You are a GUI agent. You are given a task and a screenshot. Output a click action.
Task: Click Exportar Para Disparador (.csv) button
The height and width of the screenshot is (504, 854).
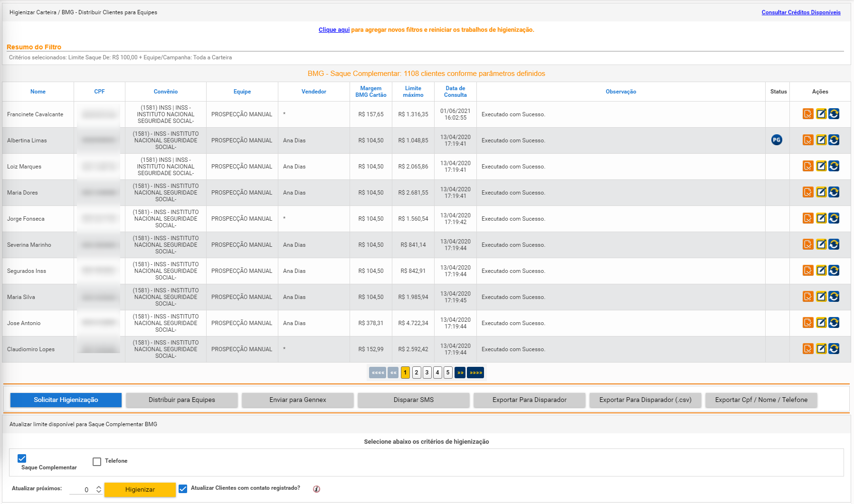coord(645,400)
